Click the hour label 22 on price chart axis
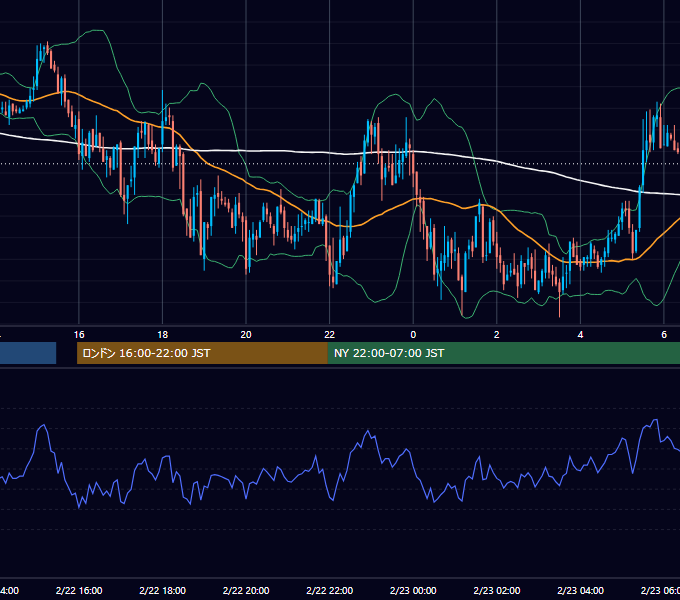The image size is (680, 600). coord(330,335)
